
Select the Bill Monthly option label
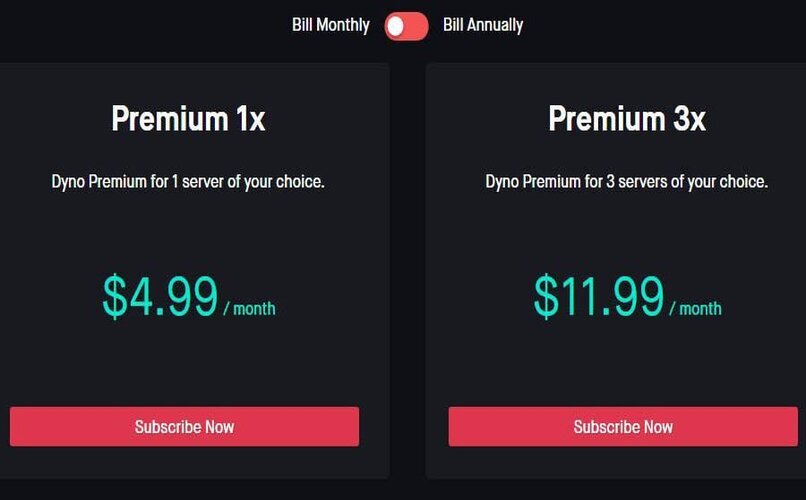click(330, 25)
